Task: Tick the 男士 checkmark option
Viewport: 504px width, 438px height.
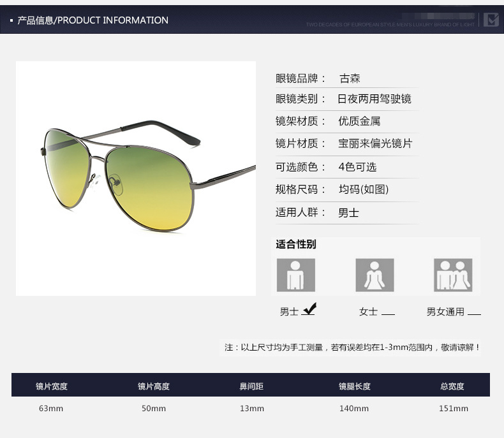Action: click(309, 310)
